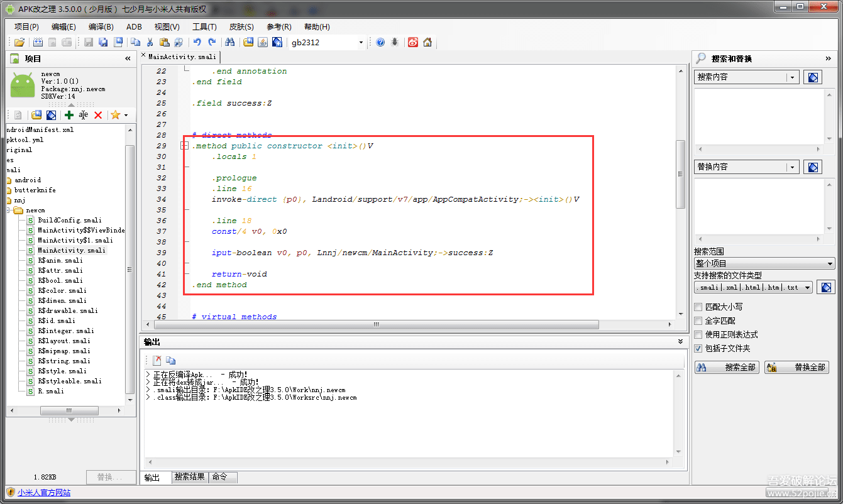843x504 pixels.
Task: Click the 替换... button below project tree
Action: 111,477
